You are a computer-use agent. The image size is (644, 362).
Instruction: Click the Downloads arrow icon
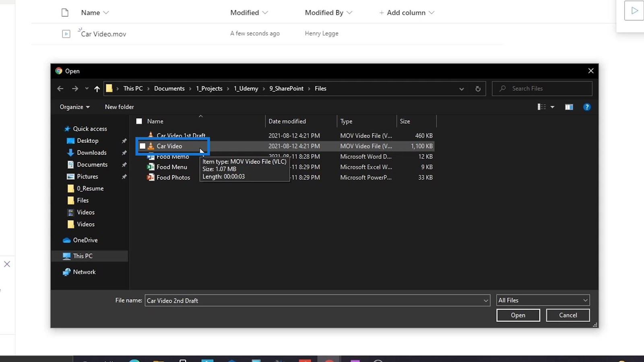click(70, 152)
